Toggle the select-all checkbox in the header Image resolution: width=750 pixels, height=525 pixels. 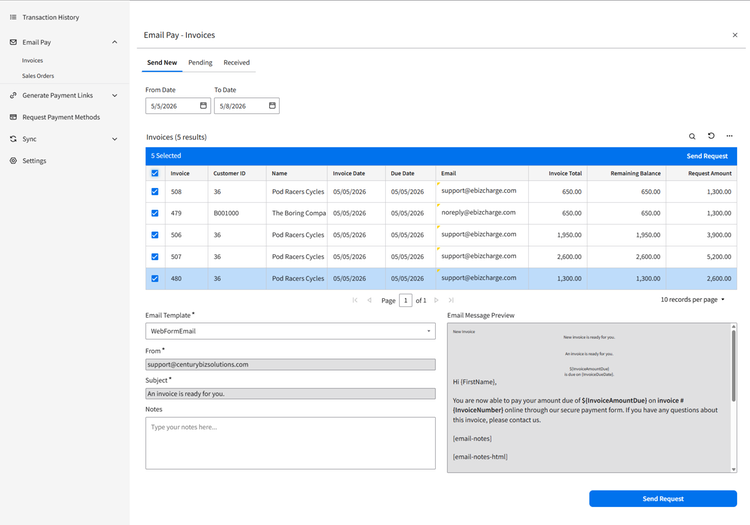155,173
